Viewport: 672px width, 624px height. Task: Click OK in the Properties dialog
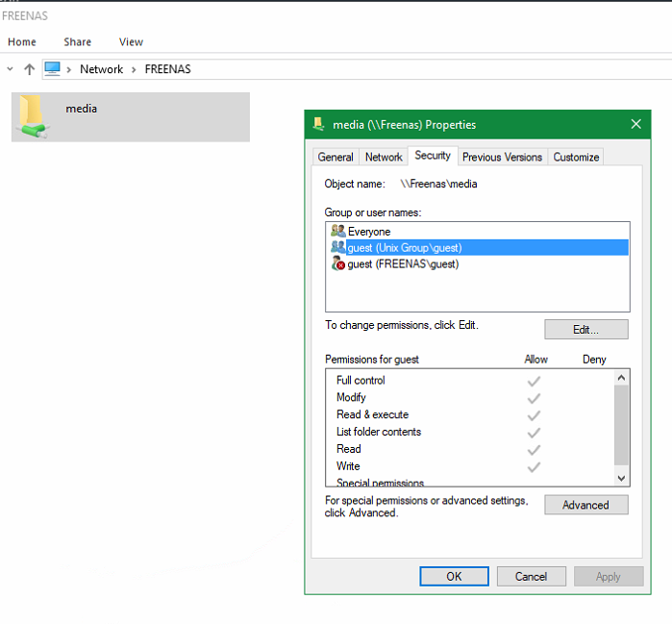coord(454,577)
